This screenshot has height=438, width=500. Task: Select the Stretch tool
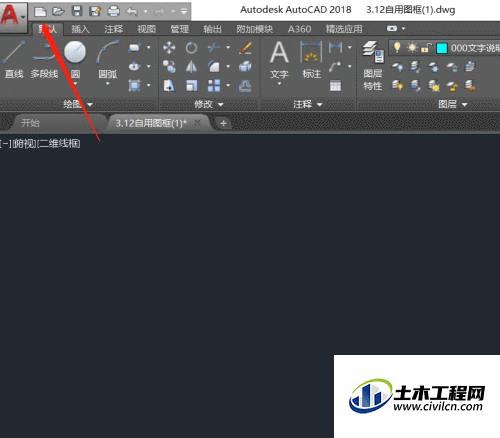[169, 86]
